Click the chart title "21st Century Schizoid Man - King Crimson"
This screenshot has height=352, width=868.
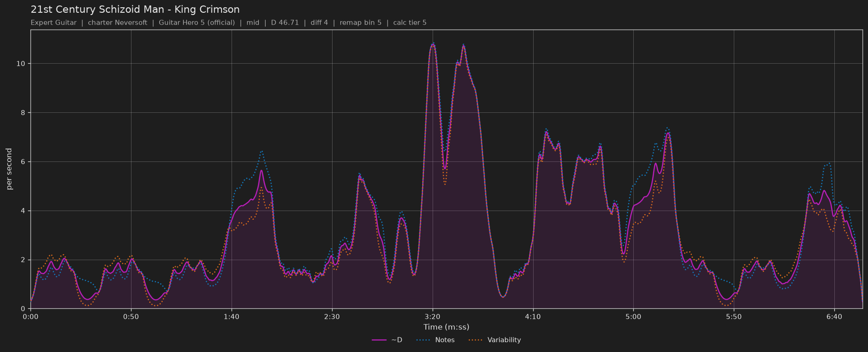135,10
